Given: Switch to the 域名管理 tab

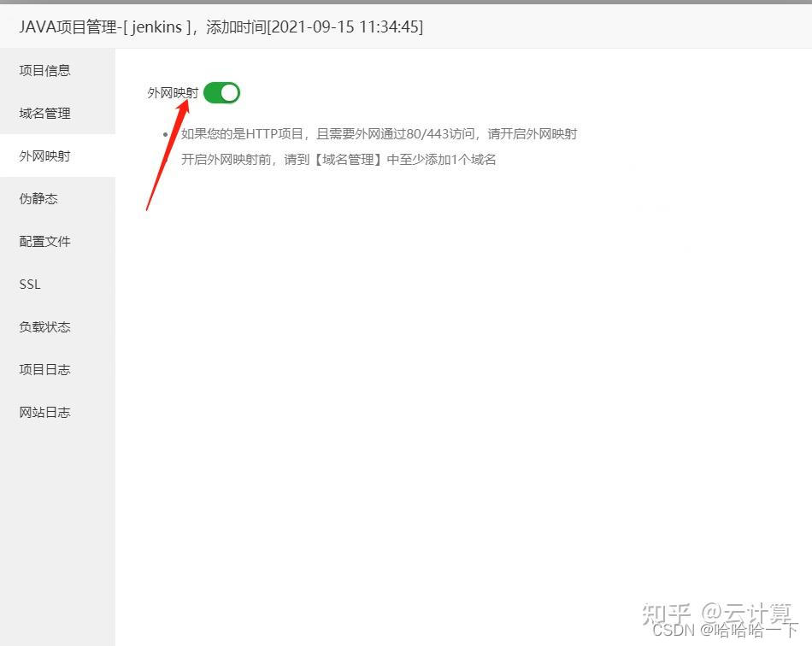Looking at the screenshot, I should 45,113.
